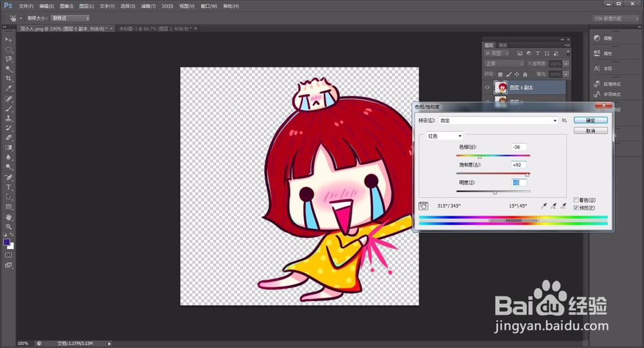The height and width of the screenshot is (348, 644).
Task: Select the Eyedropper tool in toolbox
Action: pyautogui.click(x=8, y=88)
